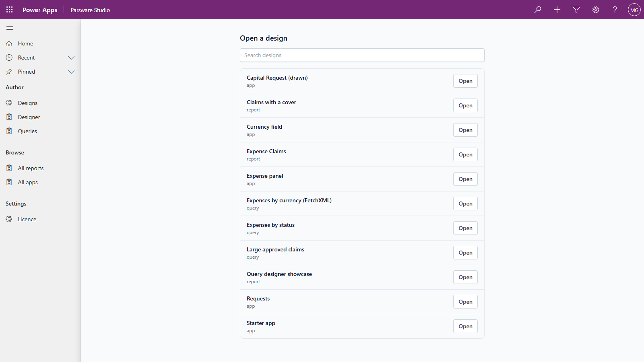Click the Recent clock icon
This screenshot has width=644, height=362.
pyautogui.click(x=9, y=58)
